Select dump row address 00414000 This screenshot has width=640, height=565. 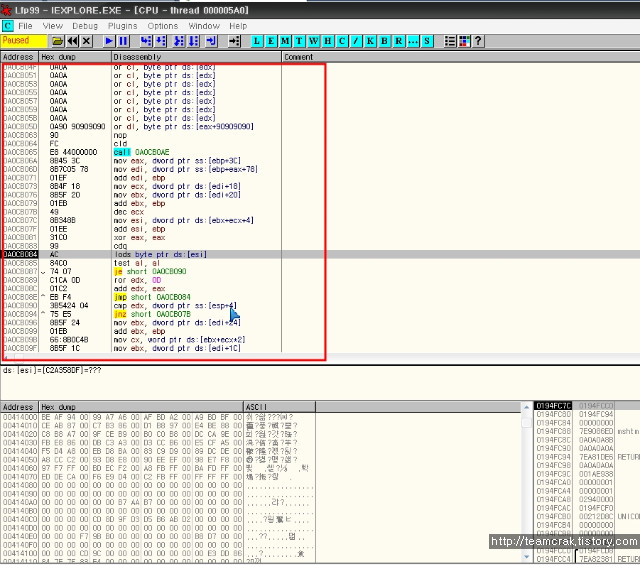point(20,417)
